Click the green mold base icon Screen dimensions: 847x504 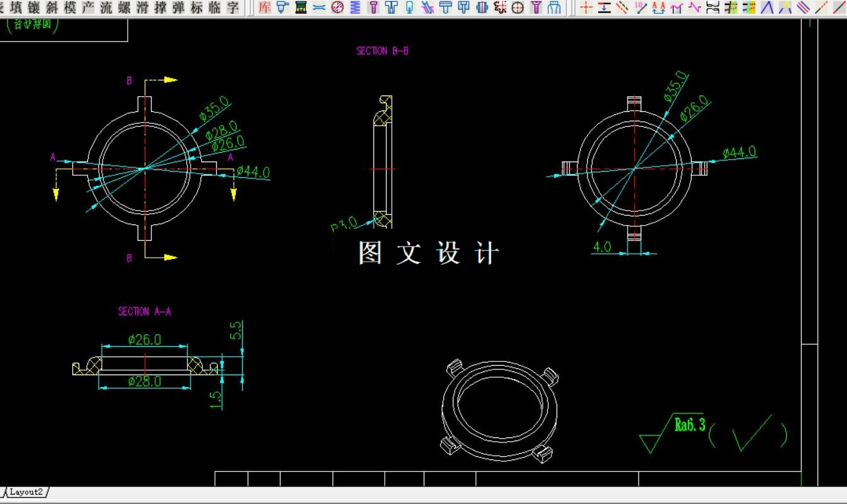coord(301,8)
